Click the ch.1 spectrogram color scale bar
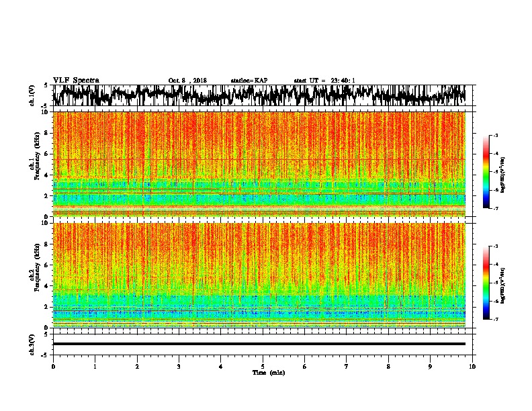532x411 pixels. pyautogui.click(x=486, y=172)
